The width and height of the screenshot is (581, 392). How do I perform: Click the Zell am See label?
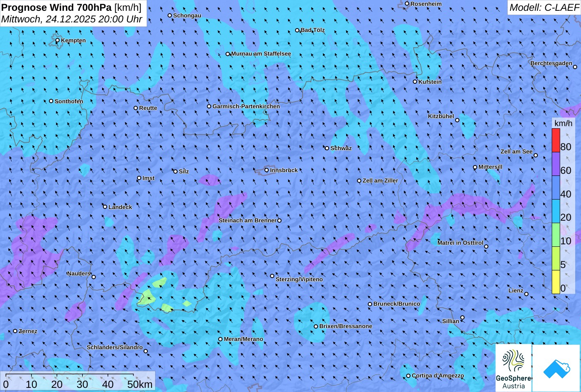tap(516, 151)
